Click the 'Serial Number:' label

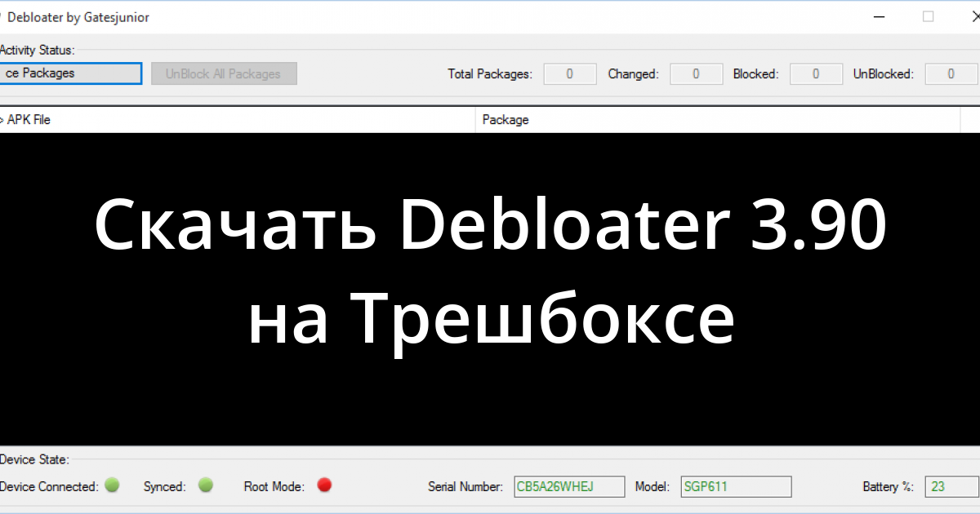[465, 487]
